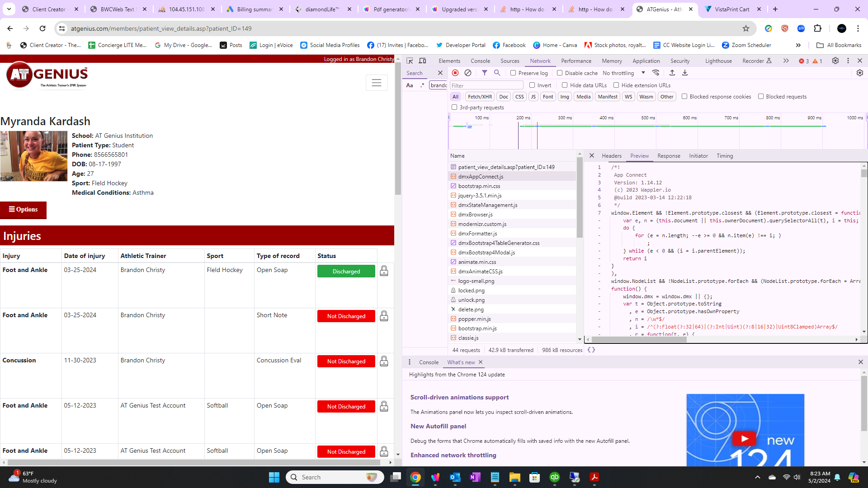Image resolution: width=868 pixels, height=488 pixels.
Task: Toggle the device toolbar icon in DevTools
Action: [422, 61]
